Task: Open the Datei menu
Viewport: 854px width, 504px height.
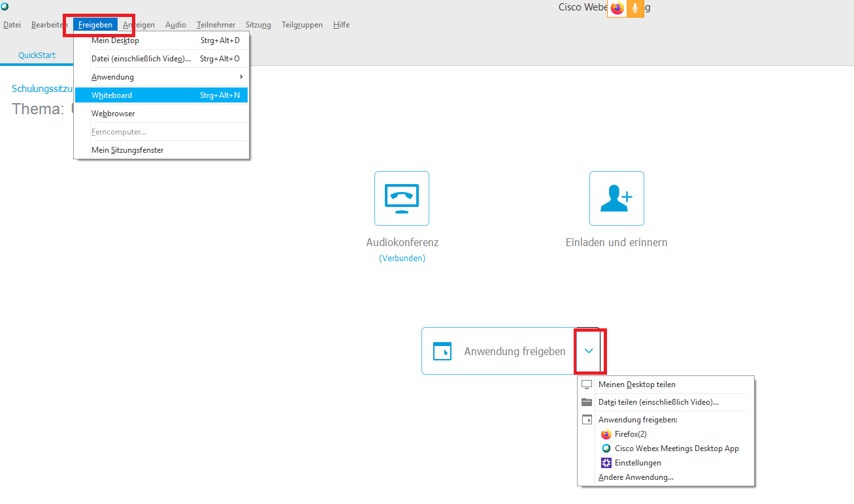Action: pyautogui.click(x=12, y=25)
